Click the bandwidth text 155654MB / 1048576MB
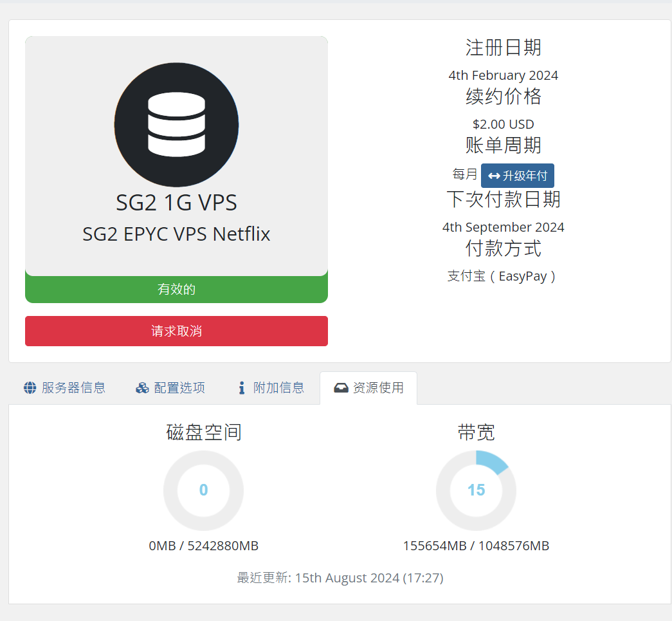The image size is (672, 621). (476, 546)
